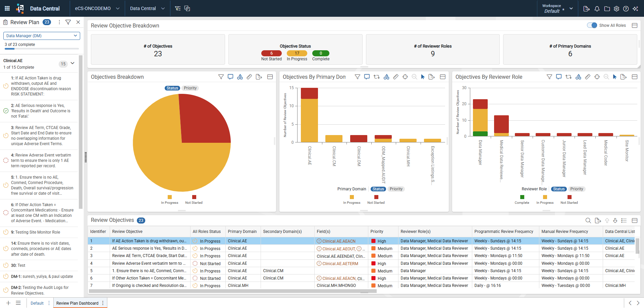Open the Data Central module dropdown
The height and width of the screenshot is (308, 644).
coord(147,8)
